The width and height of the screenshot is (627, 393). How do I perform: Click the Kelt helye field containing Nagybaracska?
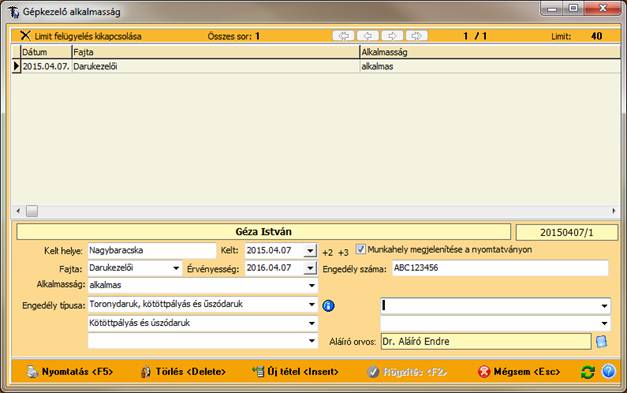152,251
